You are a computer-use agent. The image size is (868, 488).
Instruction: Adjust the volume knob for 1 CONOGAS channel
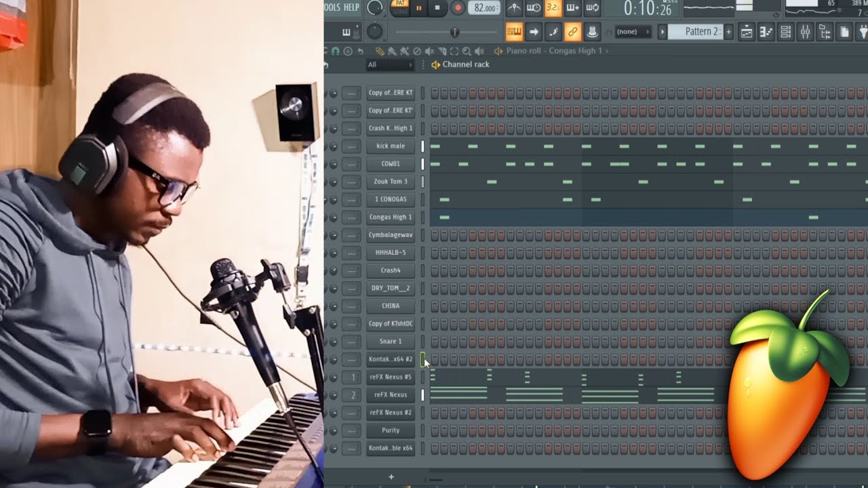coord(333,199)
